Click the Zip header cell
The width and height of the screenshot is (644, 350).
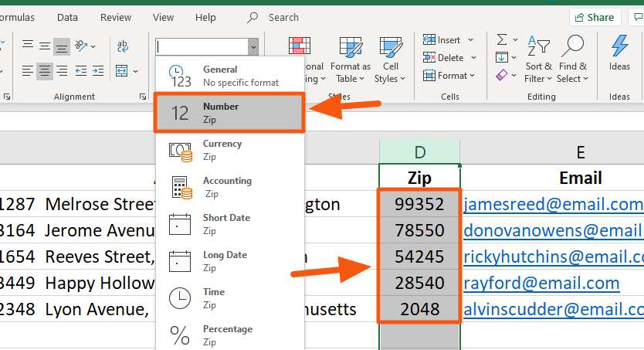click(419, 178)
